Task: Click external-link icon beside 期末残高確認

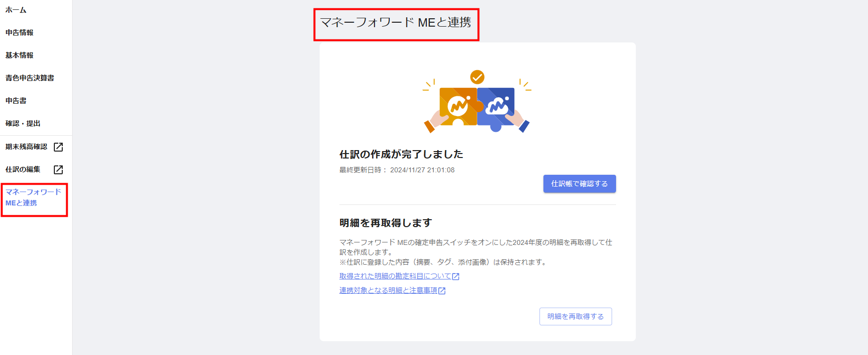Action: pyautogui.click(x=58, y=147)
